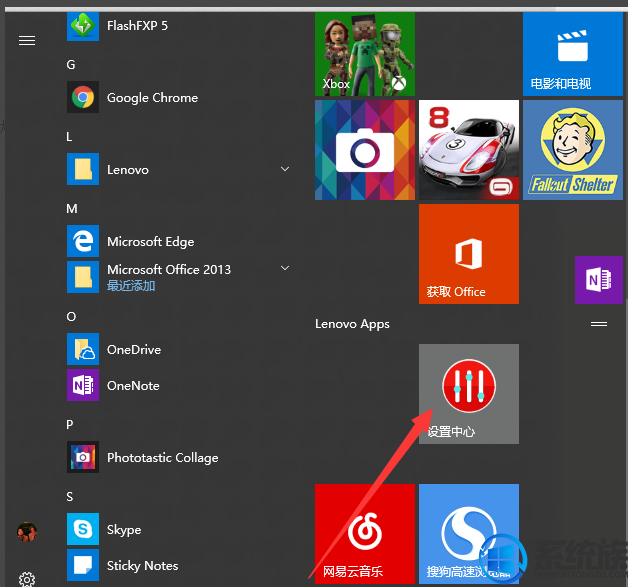This screenshot has width=628, height=587.
Task: Launch Microsoft Edge
Action: pyautogui.click(x=178, y=241)
